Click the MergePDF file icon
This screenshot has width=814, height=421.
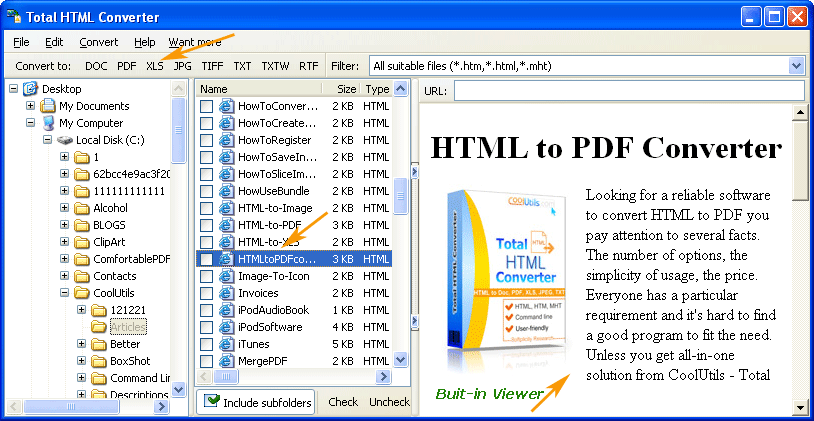tap(225, 361)
